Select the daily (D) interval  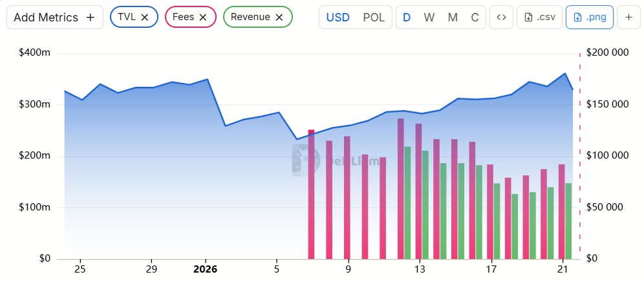click(x=407, y=17)
